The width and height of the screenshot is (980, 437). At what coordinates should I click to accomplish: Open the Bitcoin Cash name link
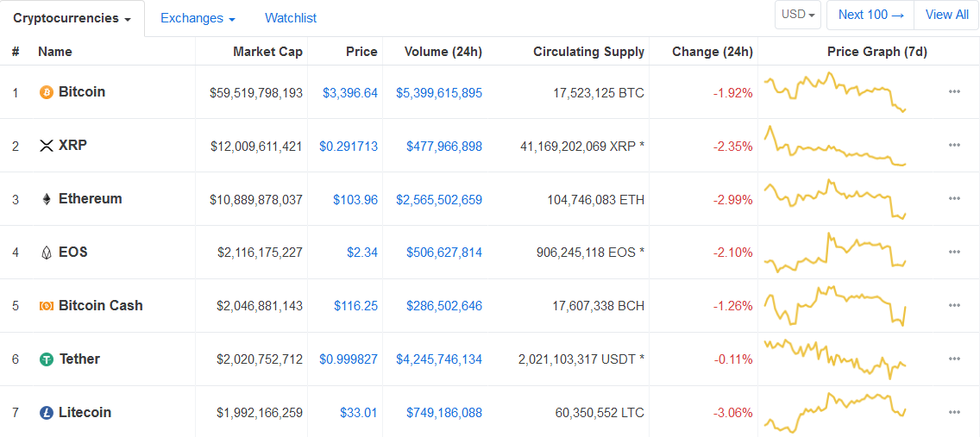pyautogui.click(x=101, y=305)
